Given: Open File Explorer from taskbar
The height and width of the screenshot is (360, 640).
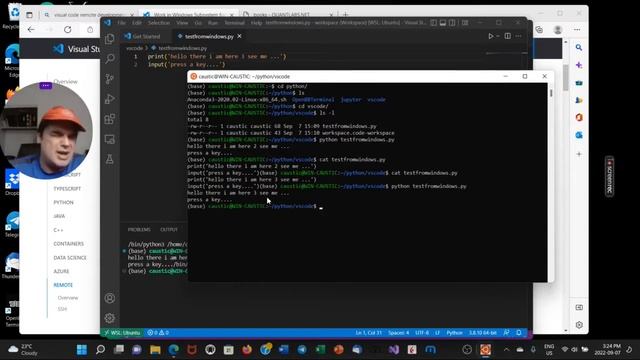Looking at the screenshot, I should [x=155, y=349].
